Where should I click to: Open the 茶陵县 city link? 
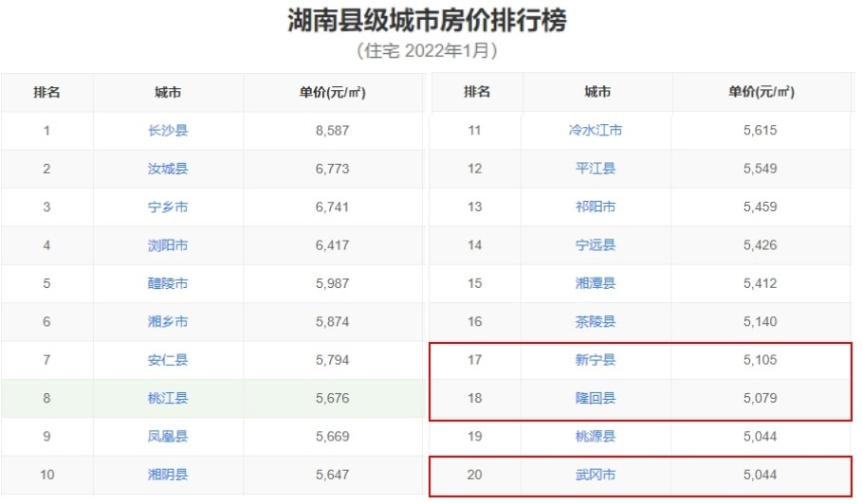point(596,322)
